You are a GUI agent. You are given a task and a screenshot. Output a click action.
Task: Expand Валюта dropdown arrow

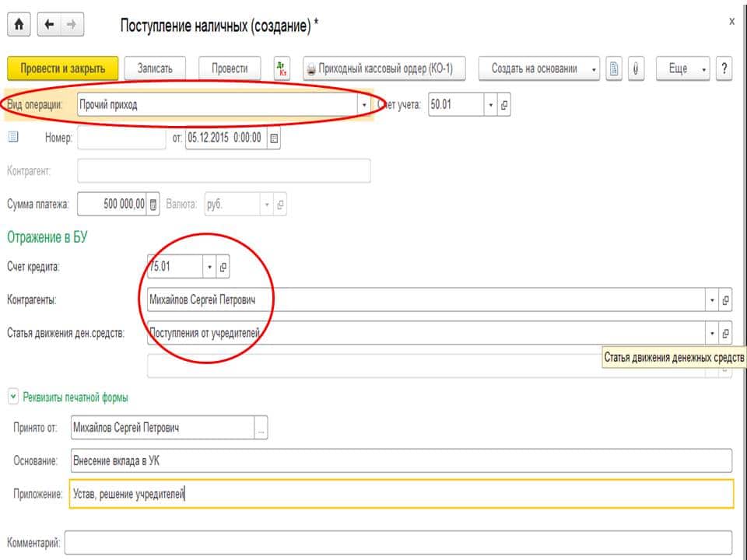[x=267, y=205]
